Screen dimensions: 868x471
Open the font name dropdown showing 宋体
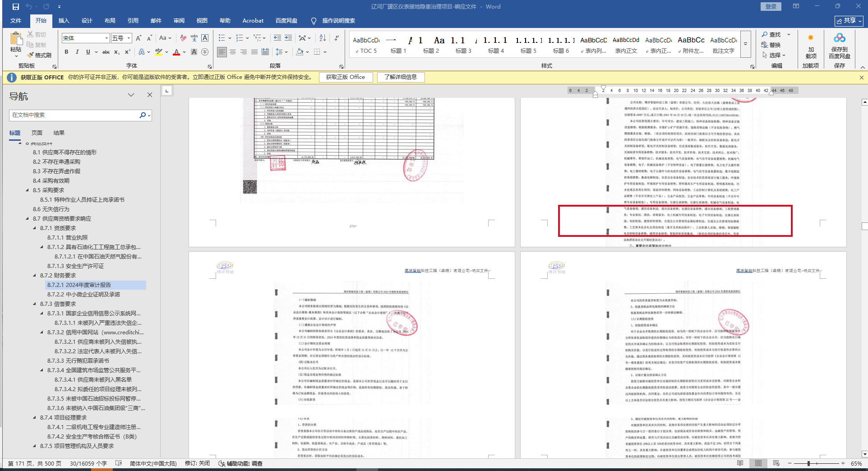[x=106, y=38]
